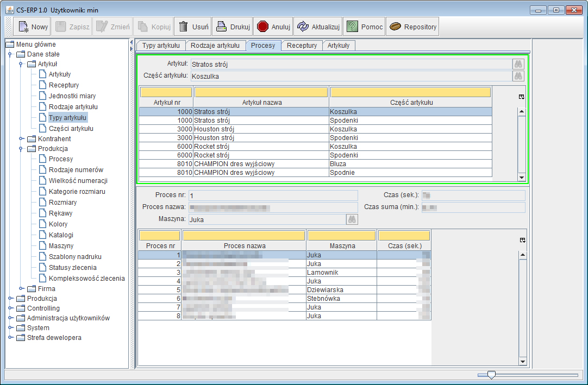Image resolution: width=588 pixels, height=385 pixels.
Task: Click the Katalogi document icon in tree
Action: pyautogui.click(x=43, y=235)
